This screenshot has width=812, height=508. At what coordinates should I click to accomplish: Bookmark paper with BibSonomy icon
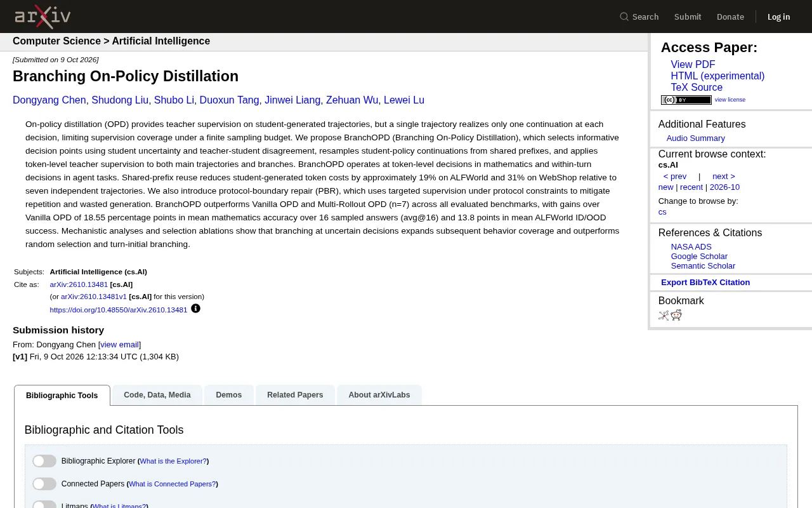tap(664, 315)
